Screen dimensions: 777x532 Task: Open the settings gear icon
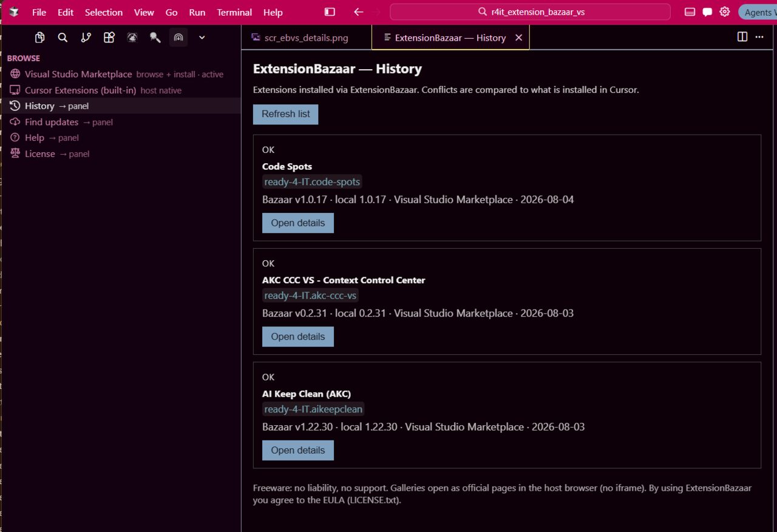[725, 12]
